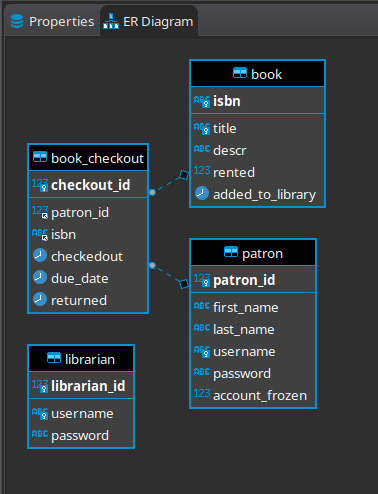
Task: Select the checkout_id column
Action: click(88, 185)
